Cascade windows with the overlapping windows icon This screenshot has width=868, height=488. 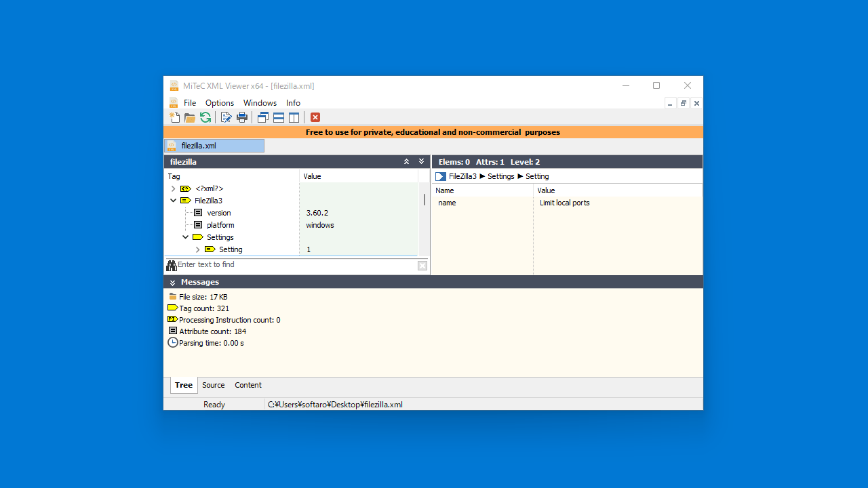point(263,117)
